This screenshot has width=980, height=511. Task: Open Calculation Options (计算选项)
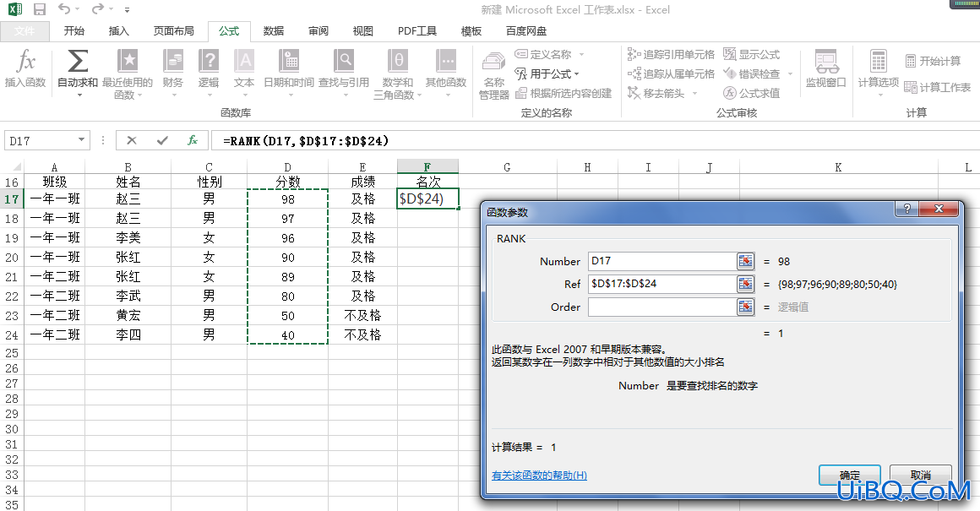tap(878, 72)
